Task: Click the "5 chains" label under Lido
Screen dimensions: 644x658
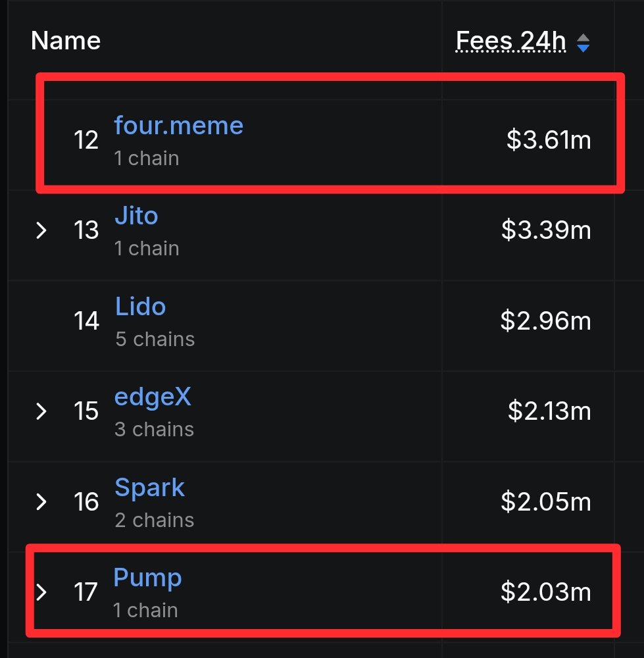Action: point(155,339)
